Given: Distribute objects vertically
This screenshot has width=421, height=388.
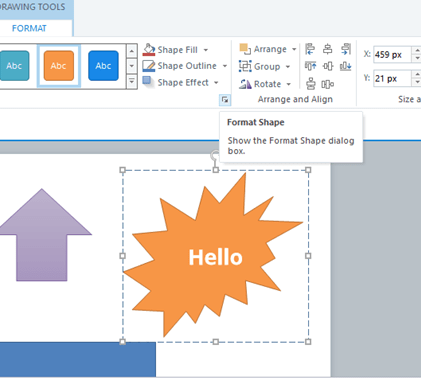Looking at the screenshot, I should [x=311, y=84].
